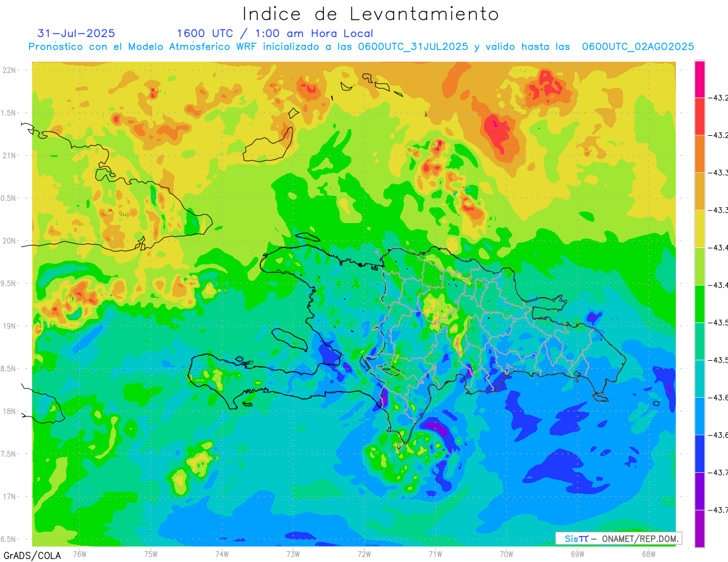Click '1600 UTC / 1:00 am Hora Local'
Screen dimensions: 728x562
275,33
